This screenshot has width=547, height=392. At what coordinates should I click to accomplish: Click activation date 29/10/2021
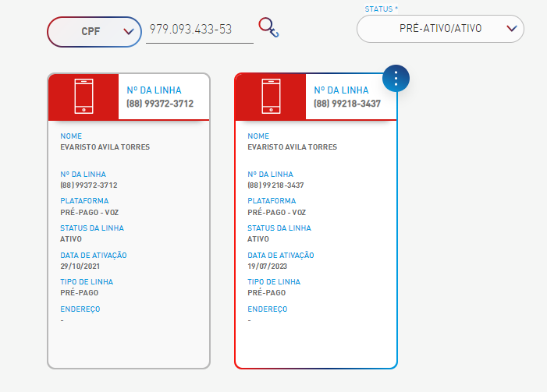80,267
